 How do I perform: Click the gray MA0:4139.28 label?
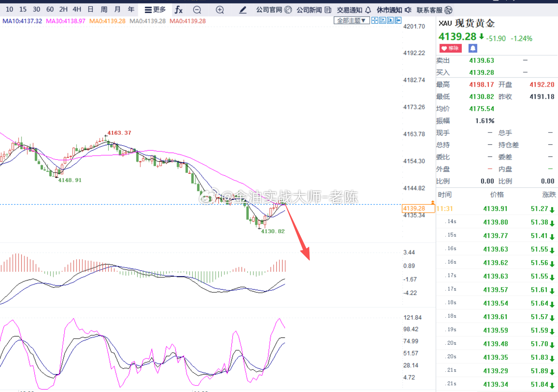[x=148, y=21]
